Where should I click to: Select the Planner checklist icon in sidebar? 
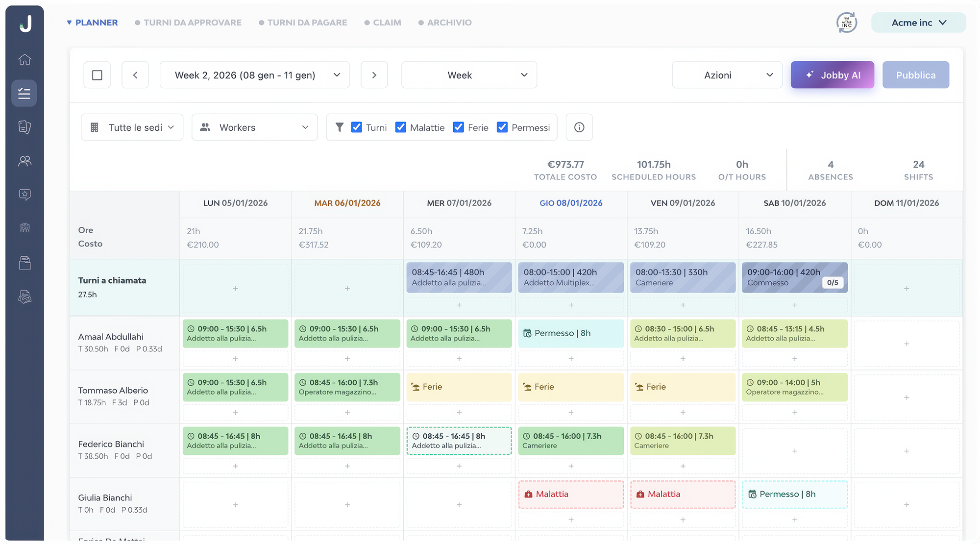[x=24, y=93]
